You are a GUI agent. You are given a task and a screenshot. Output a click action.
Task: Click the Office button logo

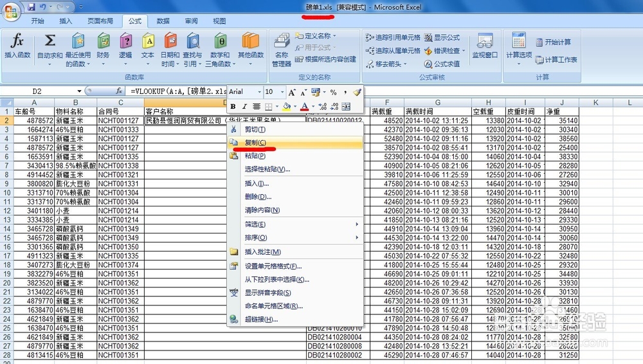pyautogui.click(x=11, y=11)
